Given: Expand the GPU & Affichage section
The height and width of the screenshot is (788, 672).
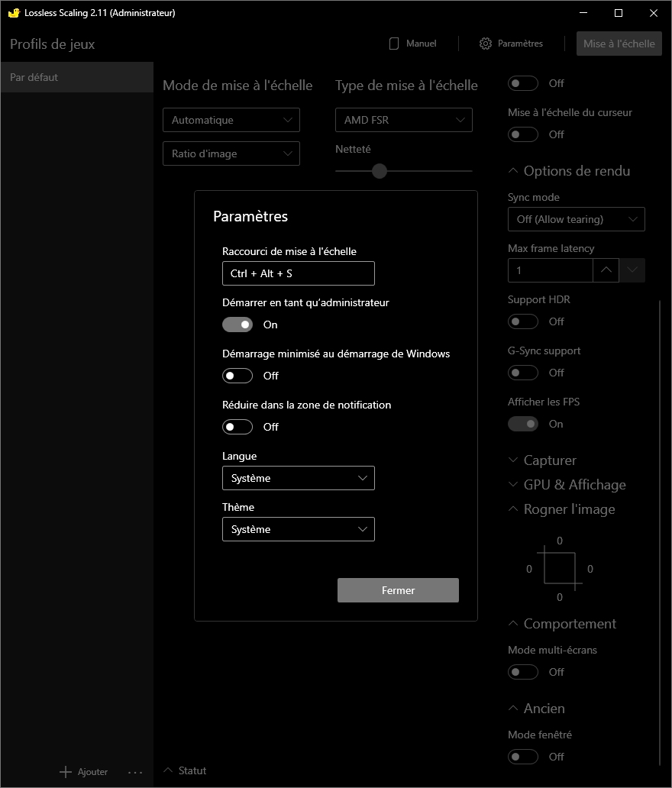Looking at the screenshot, I should pos(567,485).
